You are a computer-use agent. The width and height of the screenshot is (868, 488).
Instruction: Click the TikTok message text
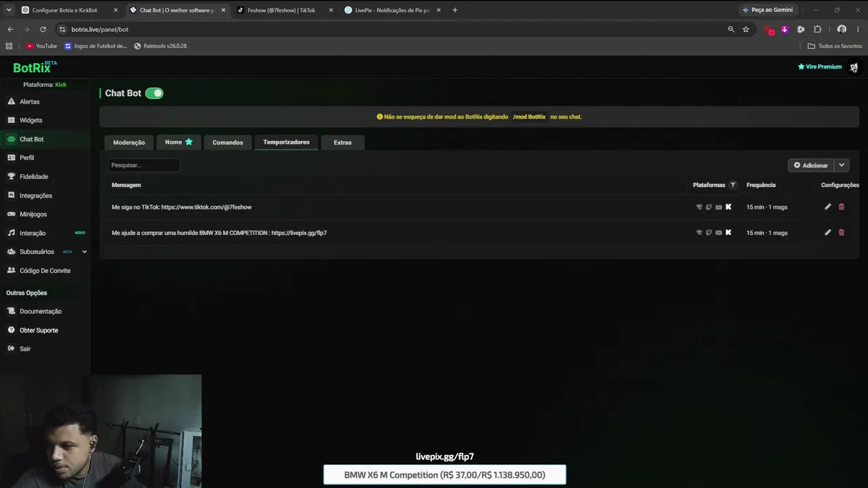click(x=182, y=207)
